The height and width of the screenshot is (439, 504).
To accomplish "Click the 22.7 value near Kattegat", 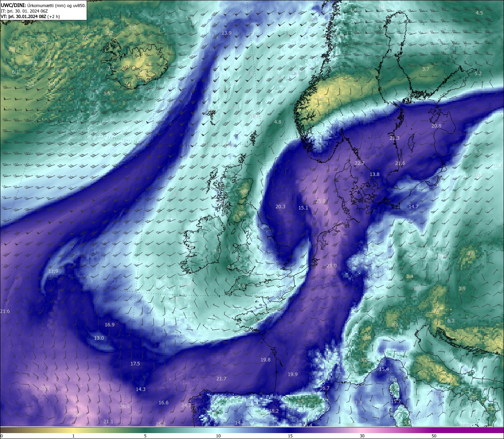I will point(359,163).
